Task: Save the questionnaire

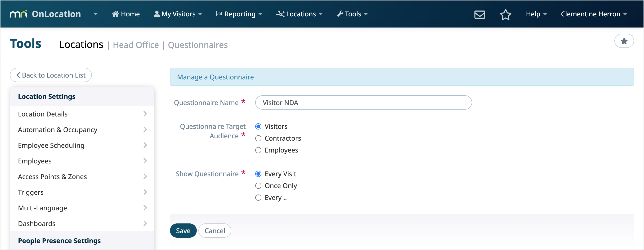Action: (x=183, y=231)
